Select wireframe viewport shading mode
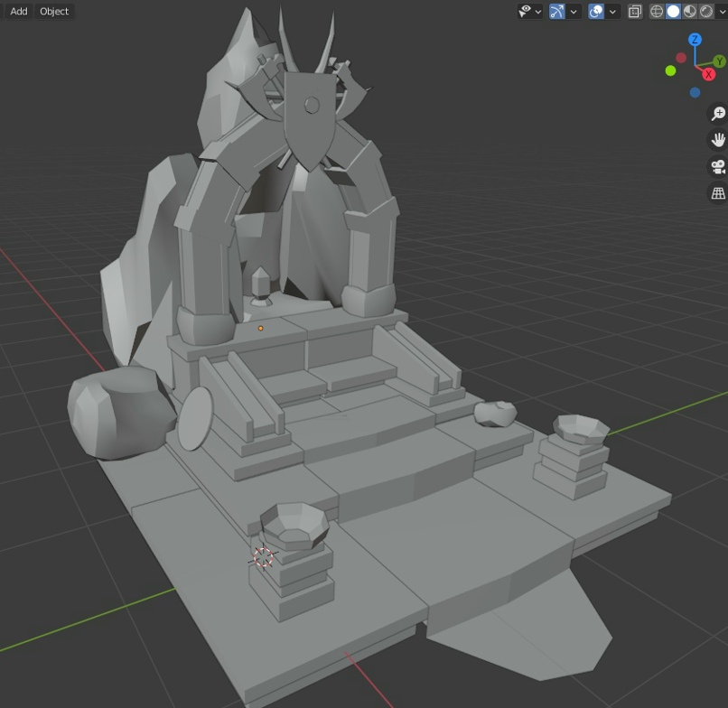 click(658, 11)
